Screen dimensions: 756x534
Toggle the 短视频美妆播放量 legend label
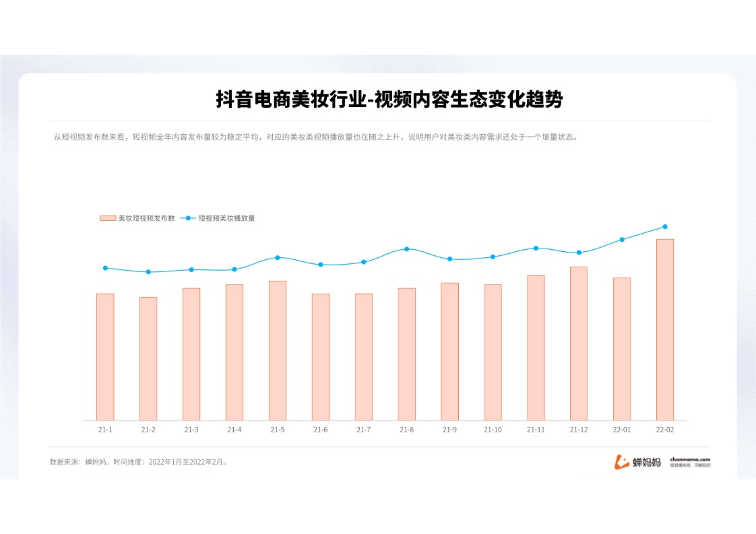point(226,218)
